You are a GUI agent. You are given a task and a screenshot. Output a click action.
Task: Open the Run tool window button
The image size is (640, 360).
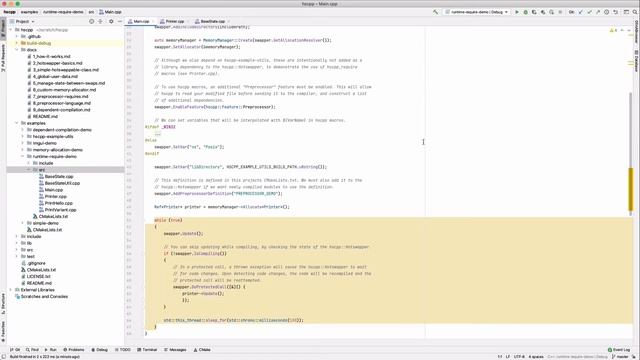click(x=51, y=350)
